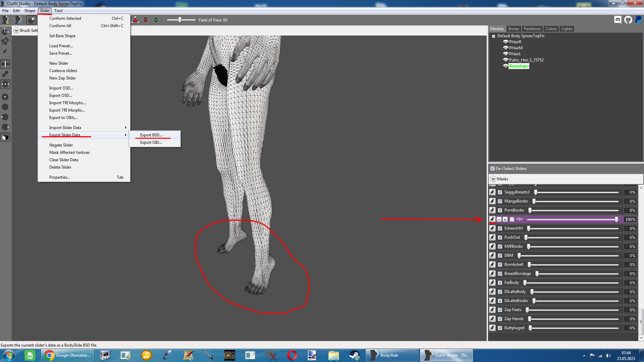Collapse the Default Body SpinesTopFix tree node
644x362 pixels.
click(x=493, y=36)
